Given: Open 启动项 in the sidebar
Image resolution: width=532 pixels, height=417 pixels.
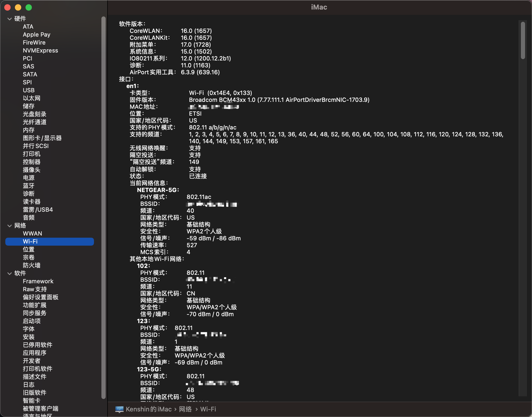Looking at the screenshot, I should tap(32, 321).
